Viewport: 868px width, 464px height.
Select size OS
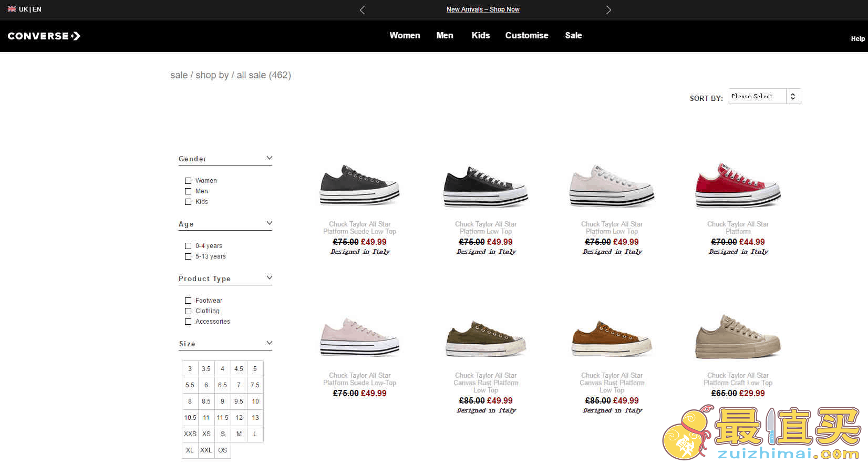point(223,450)
